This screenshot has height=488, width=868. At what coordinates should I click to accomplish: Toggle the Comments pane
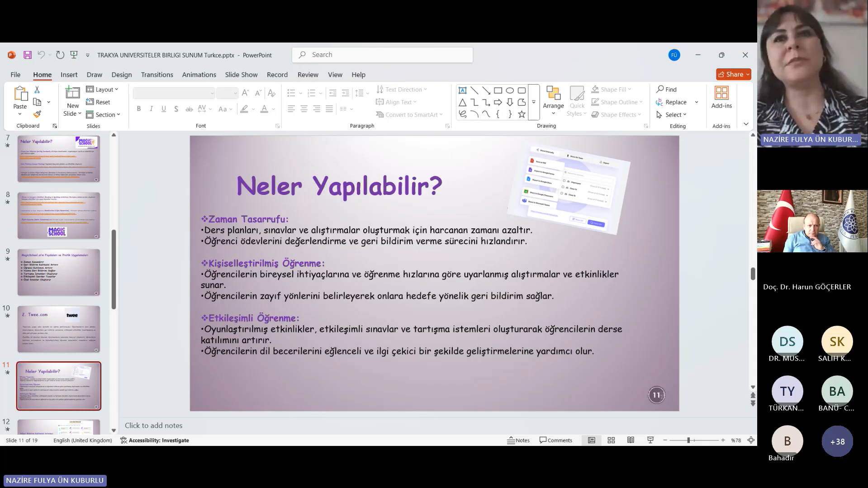pos(556,440)
